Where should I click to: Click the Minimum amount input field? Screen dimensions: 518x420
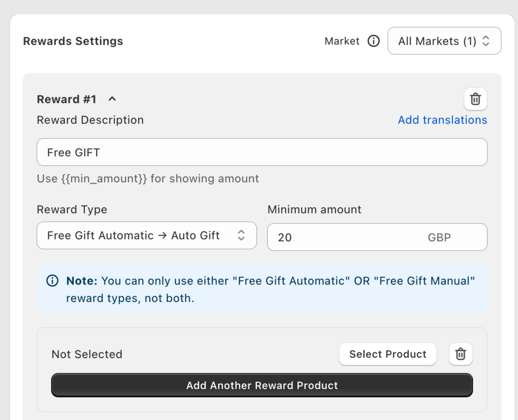point(377,237)
